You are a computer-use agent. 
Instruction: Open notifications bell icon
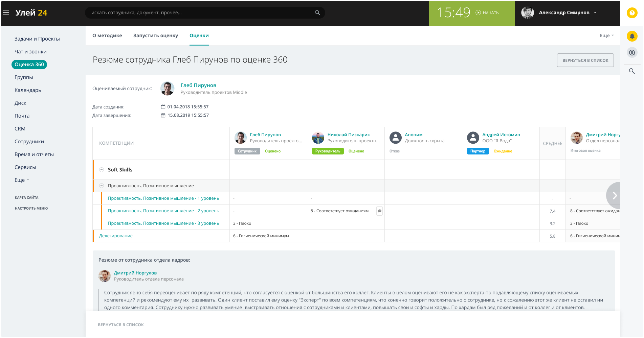632,36
